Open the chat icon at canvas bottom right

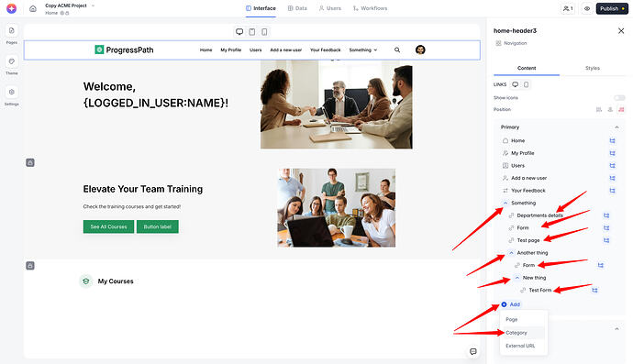[x=473, y=351]
